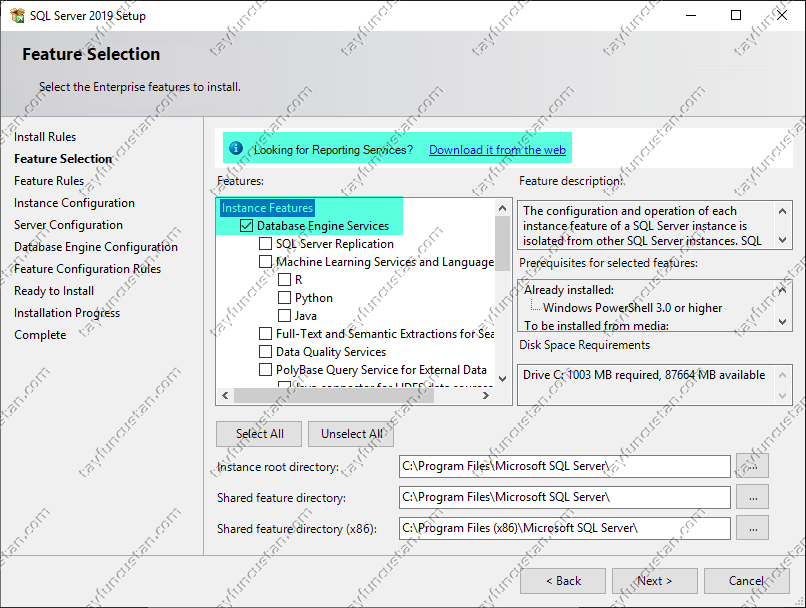Browse for the Shared feature directory (x86)
This screenshot has width=806, height=608.
pos(753,528)
